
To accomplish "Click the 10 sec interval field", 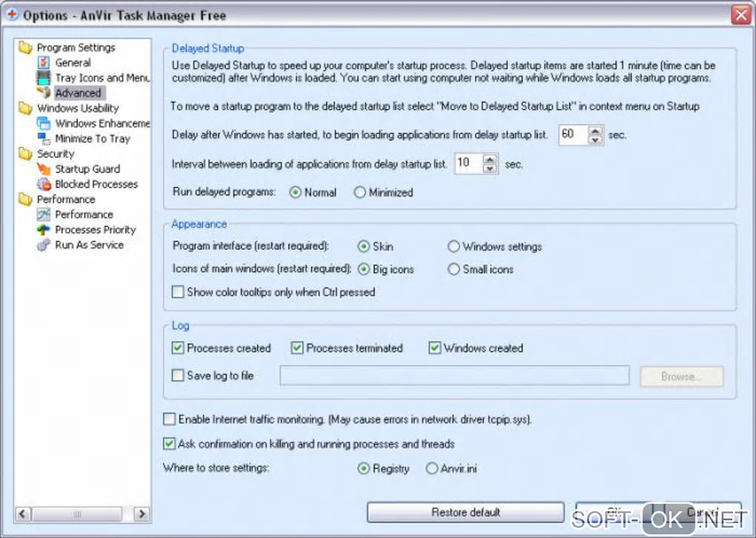I will [469, 164].
